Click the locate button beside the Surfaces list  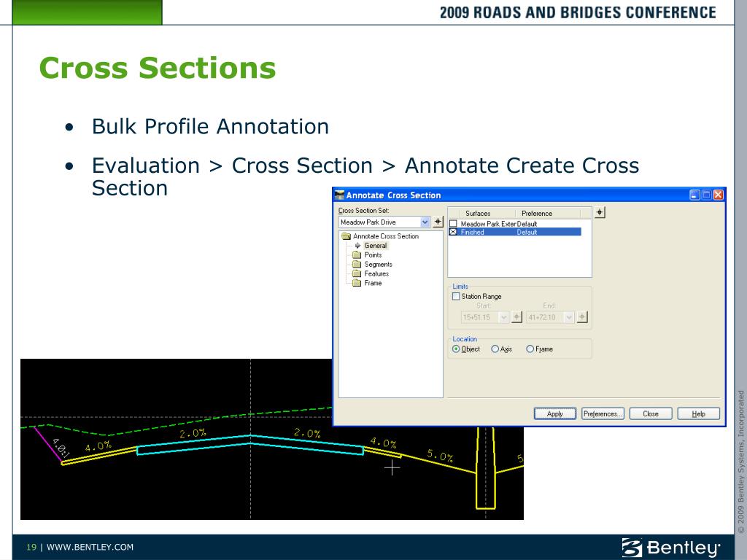[600, 212]
